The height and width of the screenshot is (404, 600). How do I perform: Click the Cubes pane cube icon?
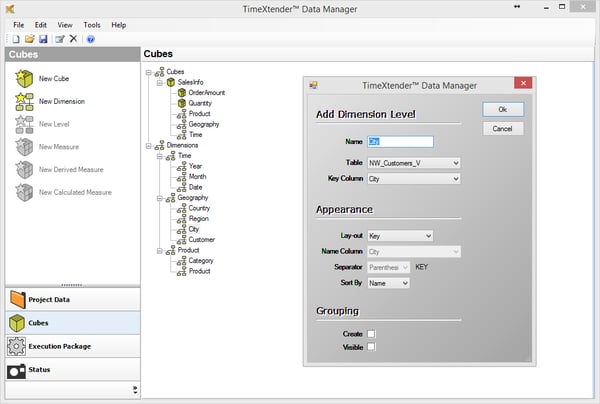click(x=17, y=323)
